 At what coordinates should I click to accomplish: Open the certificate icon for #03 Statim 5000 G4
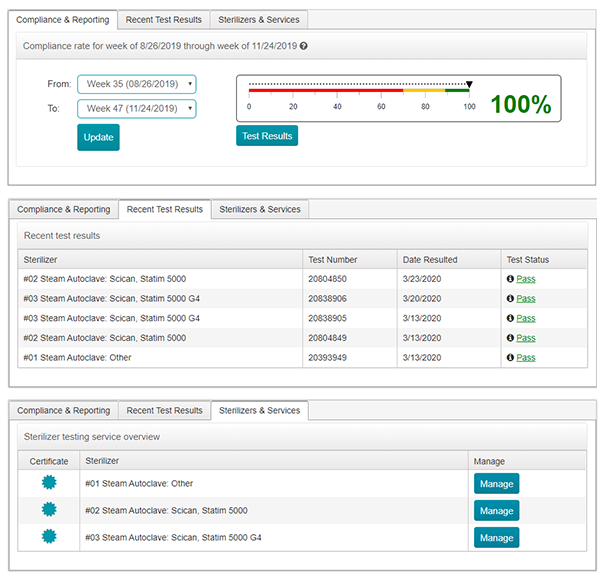[x=48, y=537]
